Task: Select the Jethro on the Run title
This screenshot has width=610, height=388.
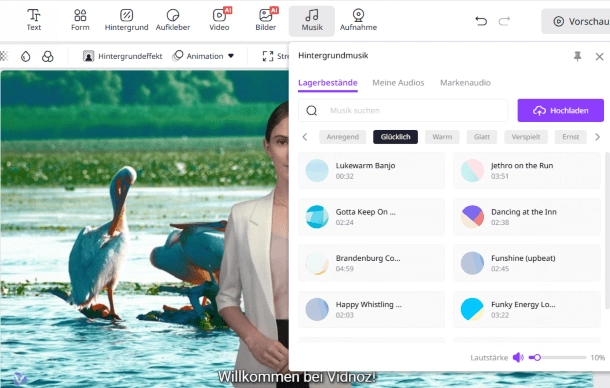Action: pyautogui.click(x=522, y=166)
